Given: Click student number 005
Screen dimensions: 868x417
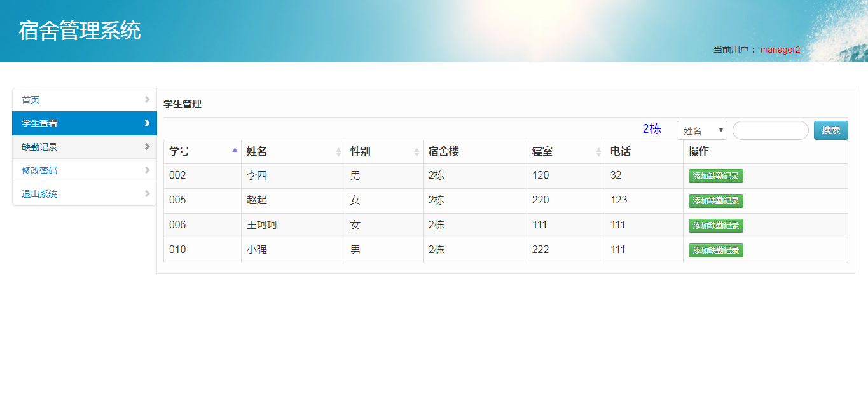Looking at the screenshot, I should coord(177,200).
